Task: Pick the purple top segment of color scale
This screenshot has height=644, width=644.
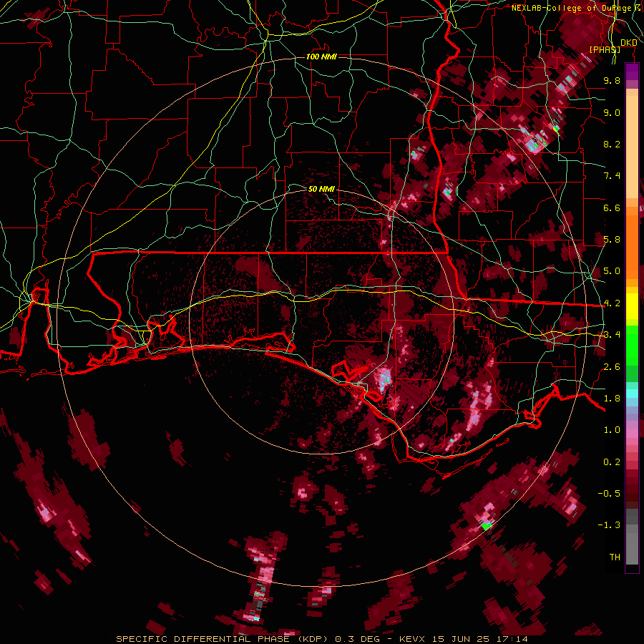Action: 632,72
